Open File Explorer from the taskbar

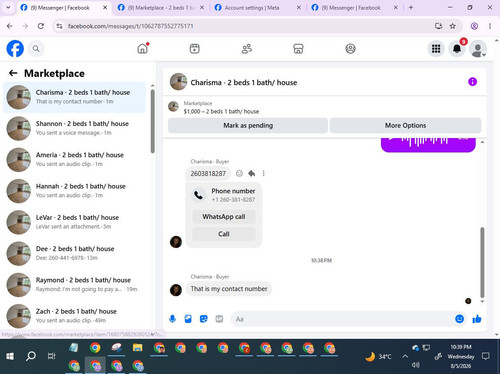tap(137, 348)
